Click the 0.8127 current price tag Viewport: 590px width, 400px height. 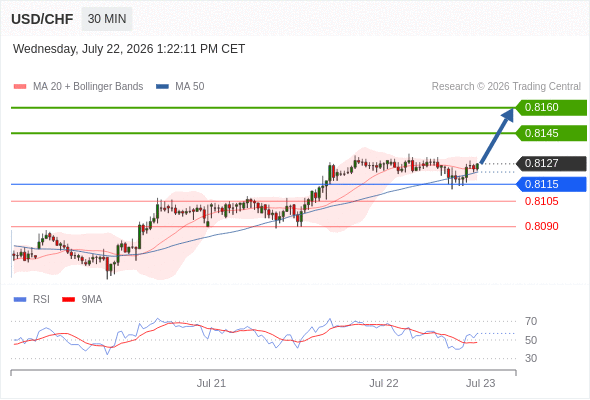click(551, 163)
